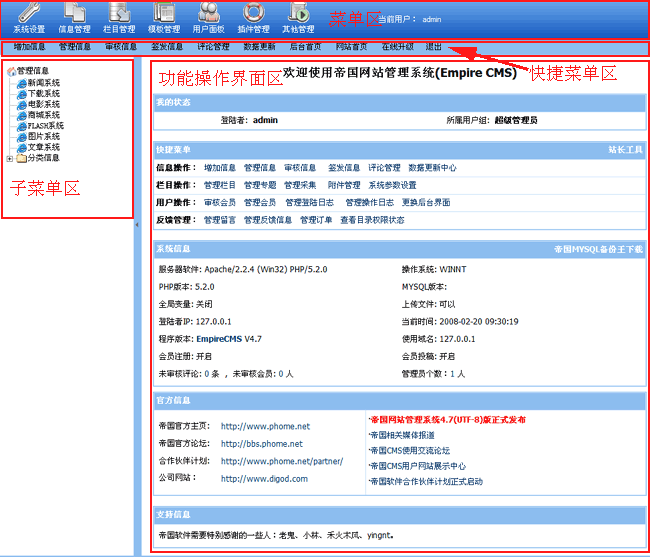Open 站长工具 link in 快捷菜单 header
This screenshot has height=558, width=650.
tap(626, 150)
